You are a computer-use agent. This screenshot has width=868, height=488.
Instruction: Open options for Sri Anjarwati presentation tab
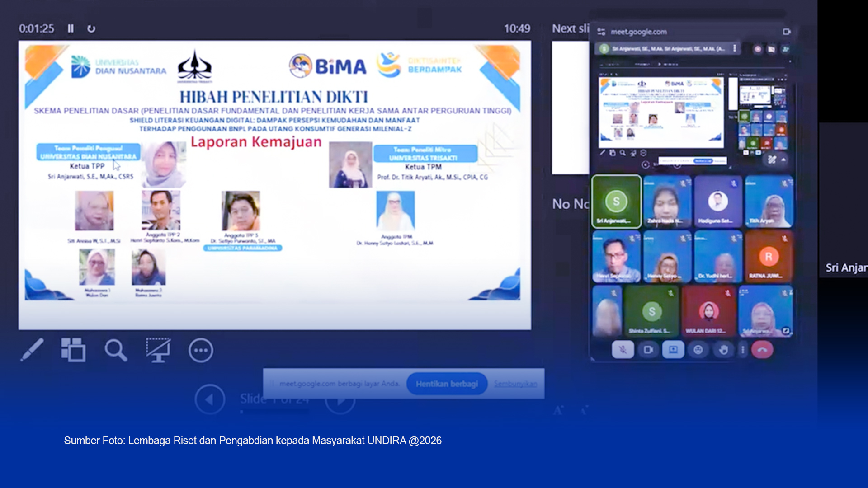point(735,48)
